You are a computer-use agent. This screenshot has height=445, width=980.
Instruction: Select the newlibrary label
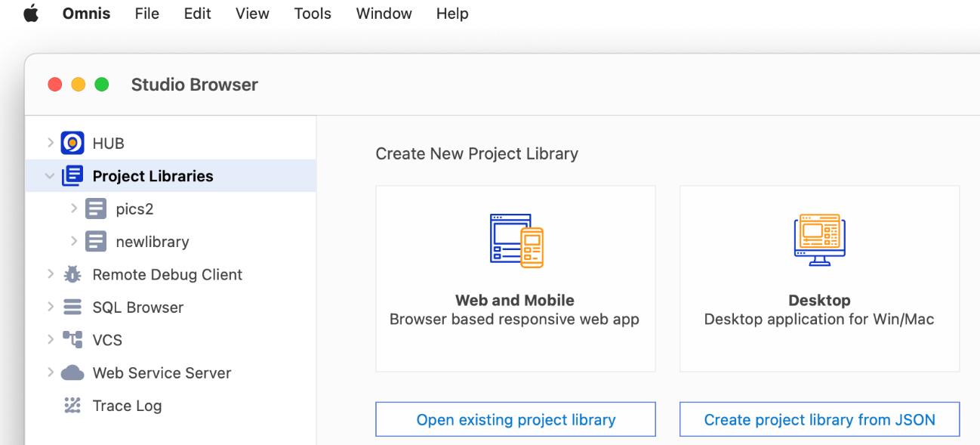tap(153, 242)
